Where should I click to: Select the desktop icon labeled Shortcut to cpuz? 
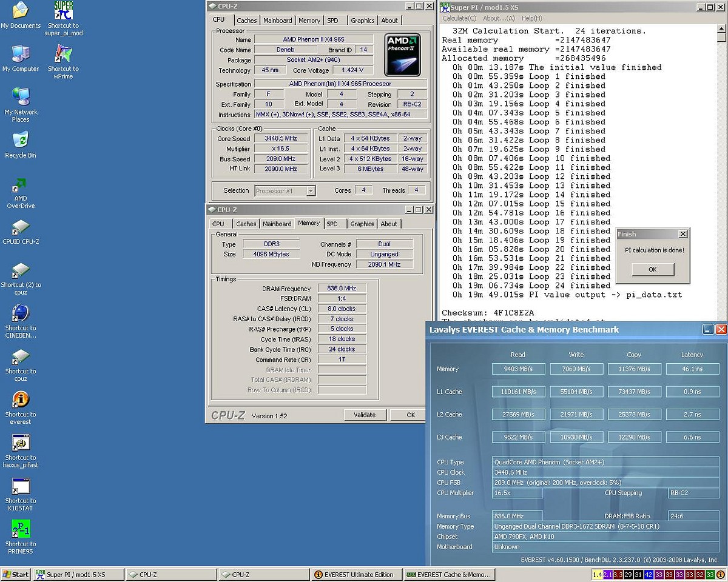tap(21, 365)
